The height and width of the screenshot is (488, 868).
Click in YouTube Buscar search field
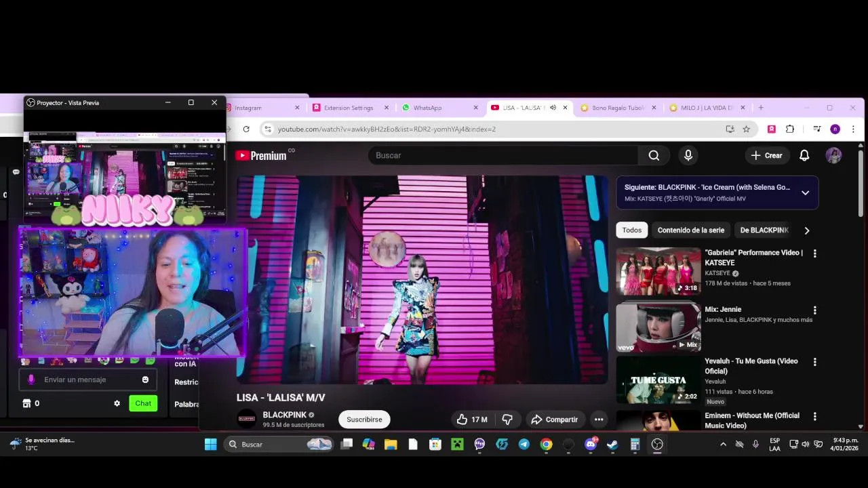502,155
